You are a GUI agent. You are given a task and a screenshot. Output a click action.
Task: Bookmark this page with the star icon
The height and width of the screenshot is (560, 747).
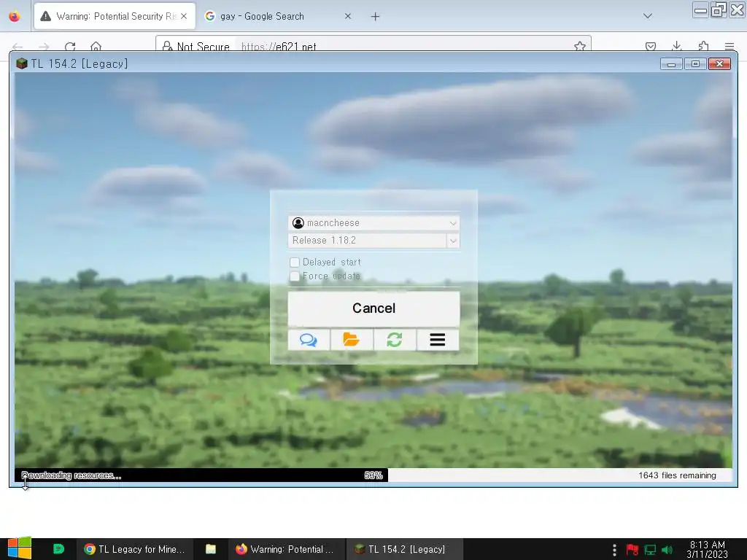click(x=580, y=46)
